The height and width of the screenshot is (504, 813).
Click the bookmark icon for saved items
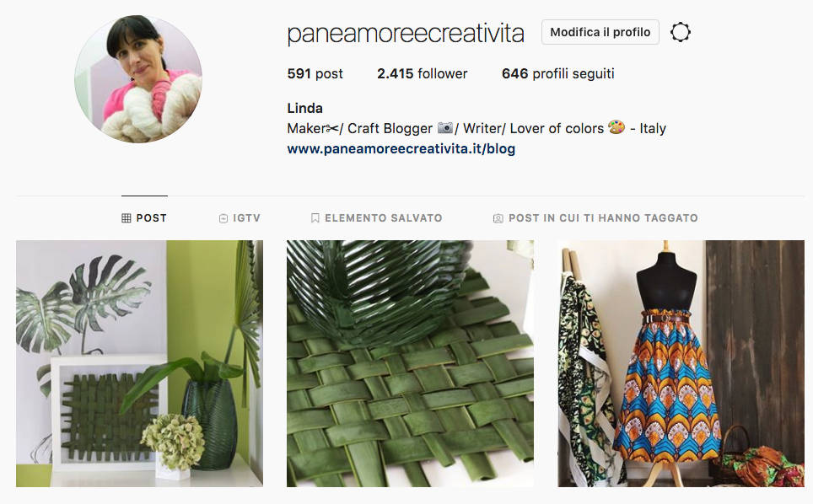(x=315, y=218)
